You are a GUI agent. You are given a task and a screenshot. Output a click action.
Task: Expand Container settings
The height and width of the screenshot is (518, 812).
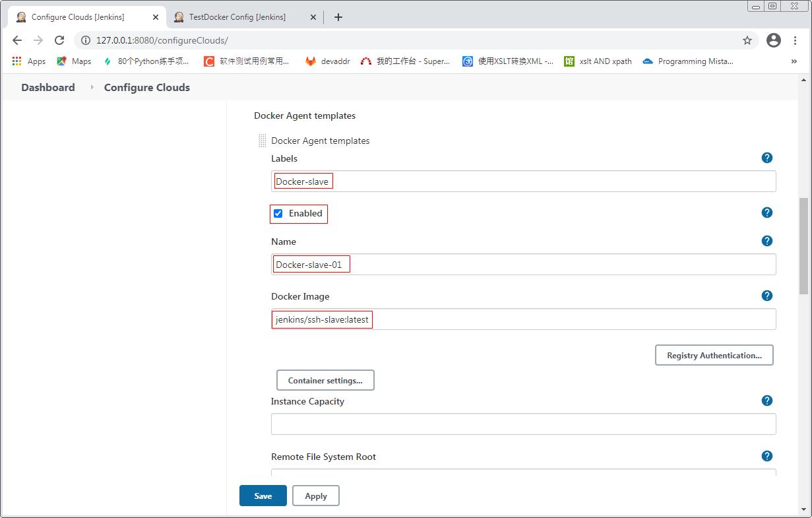tap(325, 380)
